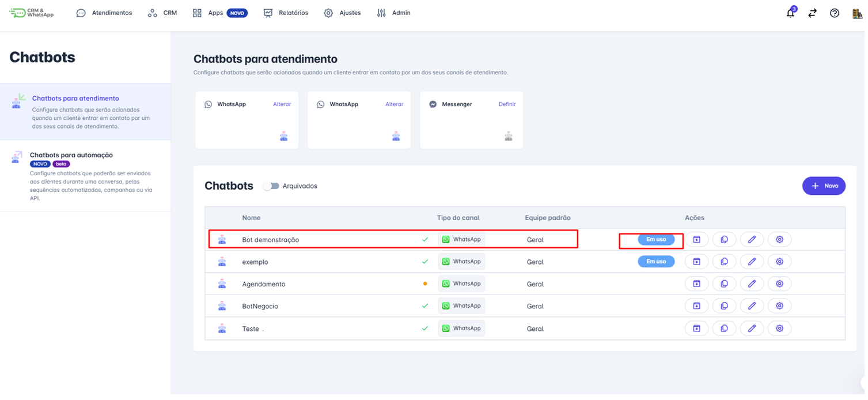This screenshot has height=400, width=868.
Task: Open settings gear for BotNegocio chatbot
Action: click(779, 306)
